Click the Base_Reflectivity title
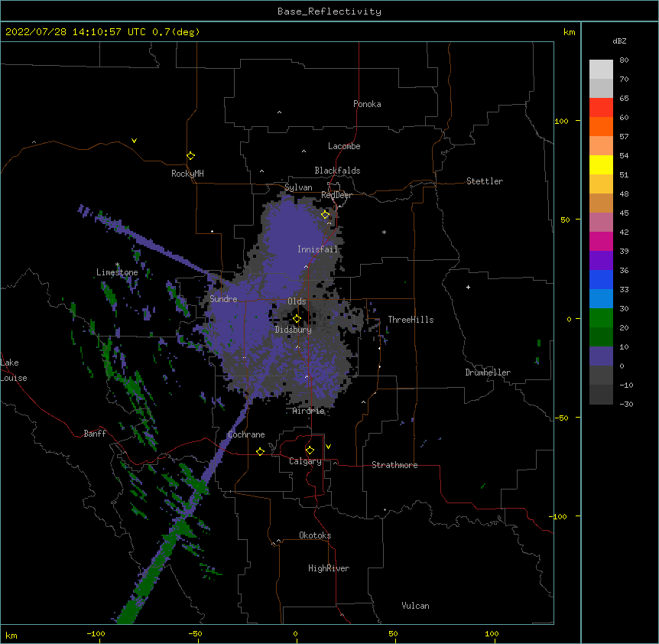The image size is (659, 644). (x=329, y=11)
